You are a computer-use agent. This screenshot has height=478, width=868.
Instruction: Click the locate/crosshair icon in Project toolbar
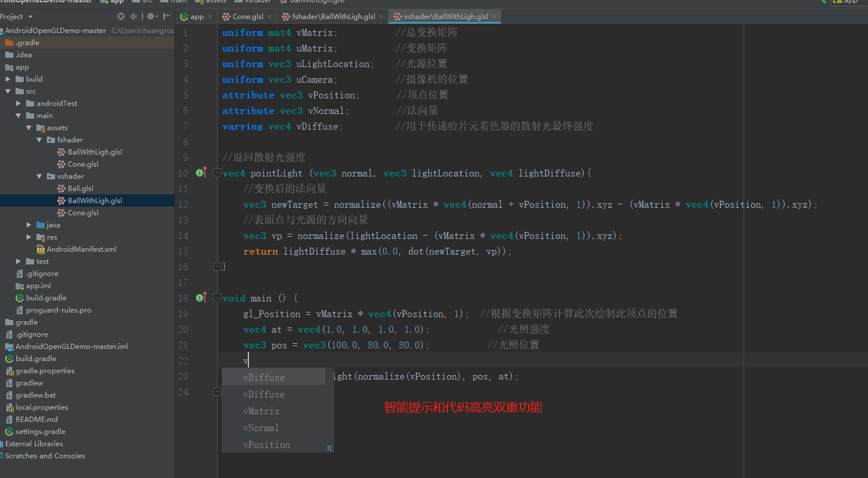(x=120, y=17)
